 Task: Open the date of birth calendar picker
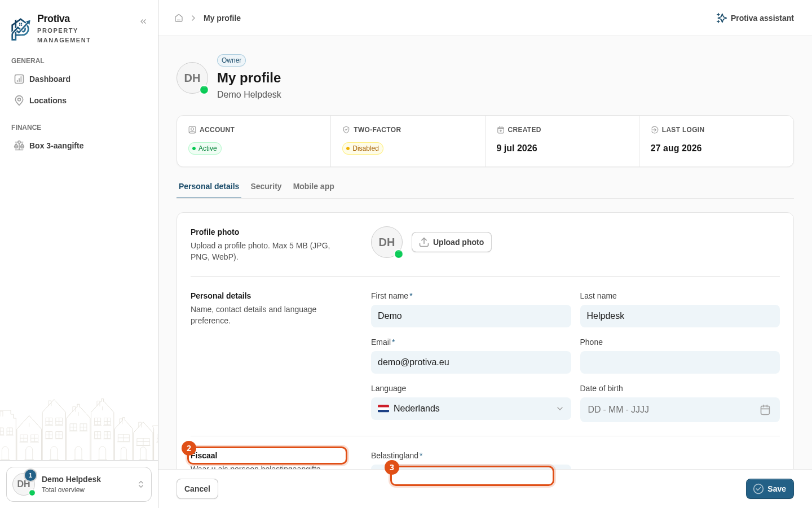(765, 410)
